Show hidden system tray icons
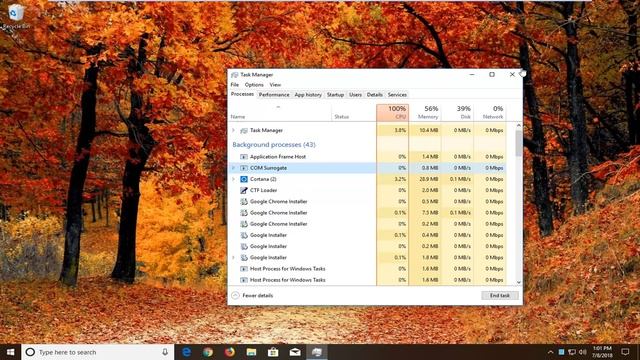The width and height of the screenshot is (640, 360). pyautogui.click(x=550, y=352)
